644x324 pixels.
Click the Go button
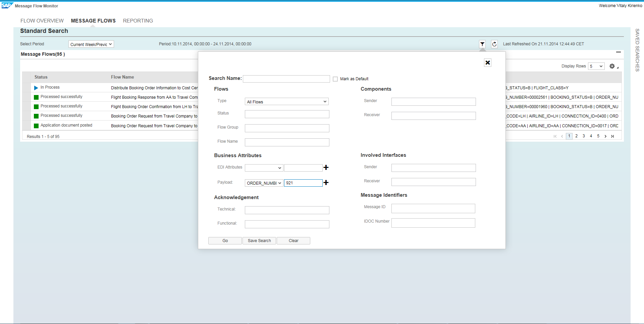[225, 241]
